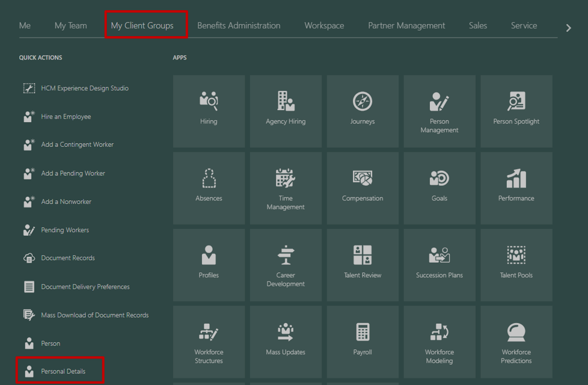This screenshot has width=588, height=385.
Task: Click the Hire an Employee quick action
Action: pyautogui.click(x=67, y=116)
